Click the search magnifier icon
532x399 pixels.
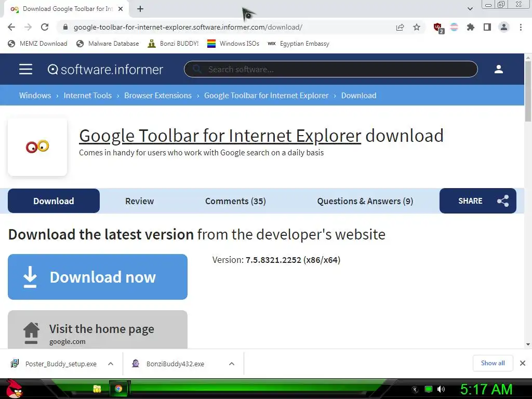pyautogui.click(x=197, y=69)
